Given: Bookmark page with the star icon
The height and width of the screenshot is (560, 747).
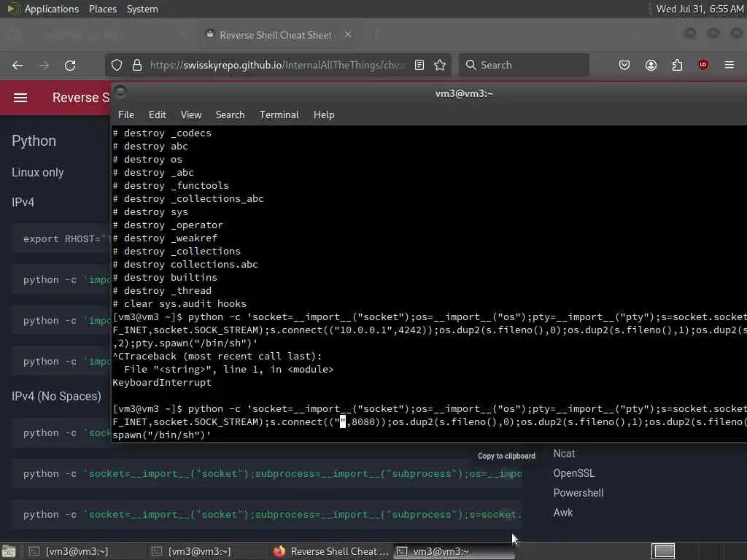Looking at the screenshot, I should tap(440, 65).
